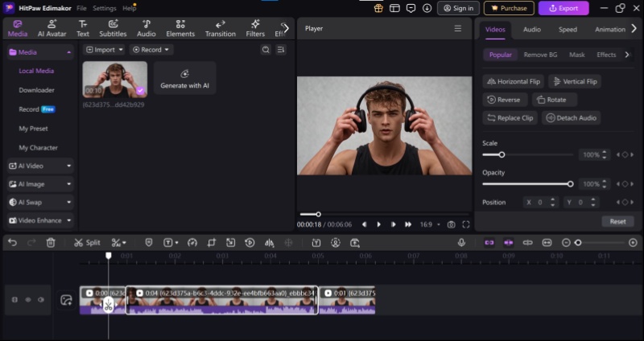644x341 pixels.
Task: Switch to the Audio properties tab
Action: 532,30
